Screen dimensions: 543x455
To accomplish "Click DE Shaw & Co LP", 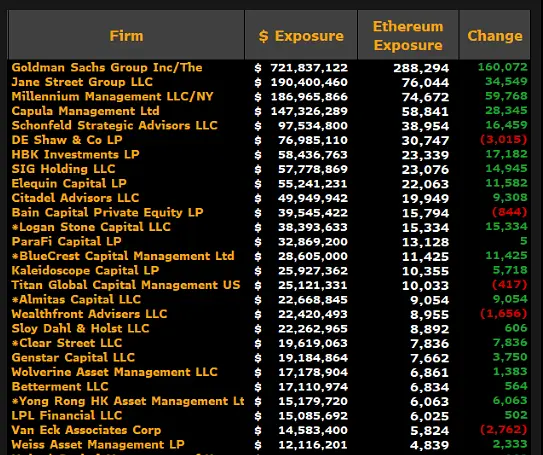I will pos(67,140).
